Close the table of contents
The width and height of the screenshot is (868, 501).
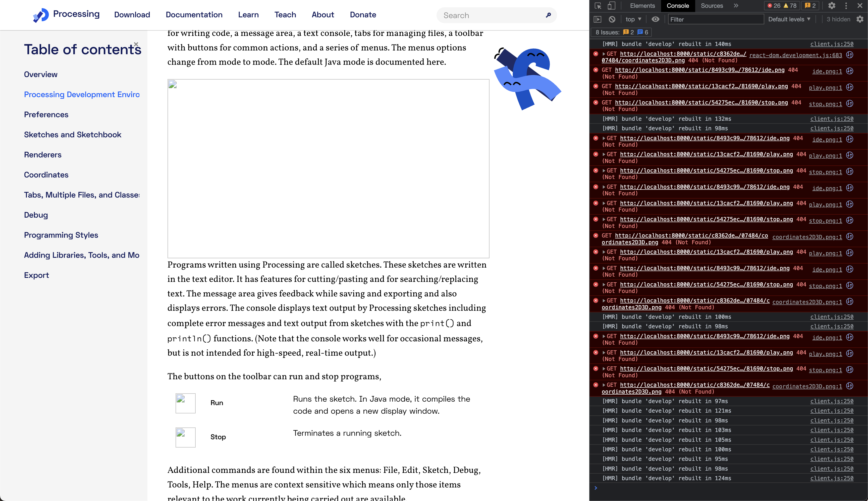click(136, 44)
